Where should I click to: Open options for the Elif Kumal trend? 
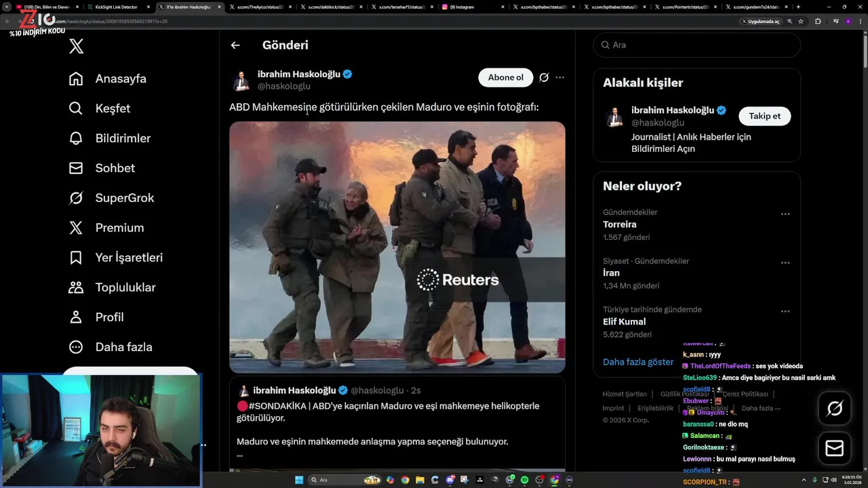785,312
